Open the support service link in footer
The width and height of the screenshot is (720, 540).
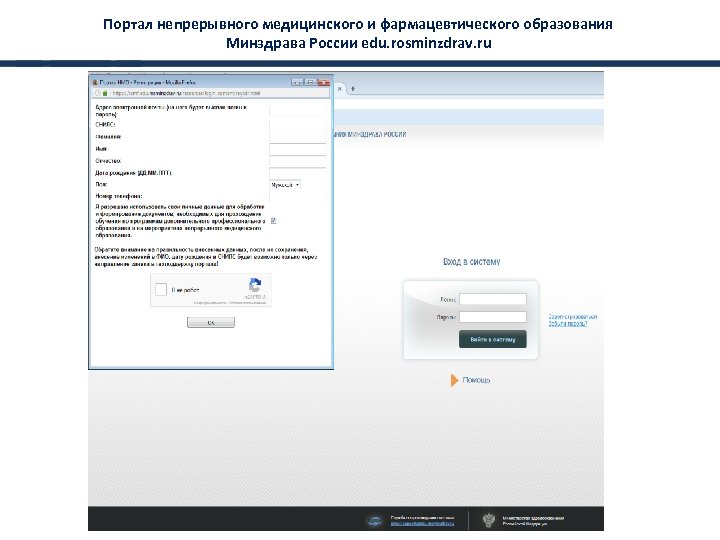click(x=422, y=523)
